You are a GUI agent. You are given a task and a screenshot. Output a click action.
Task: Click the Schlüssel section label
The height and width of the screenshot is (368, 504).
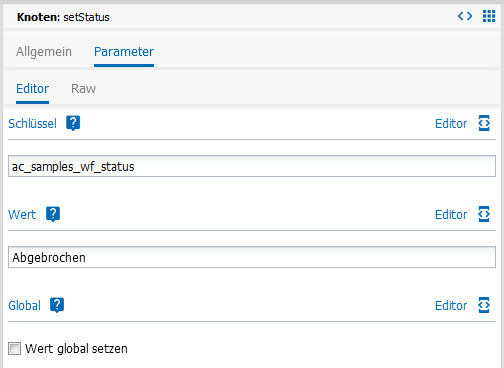coord(32,124)
